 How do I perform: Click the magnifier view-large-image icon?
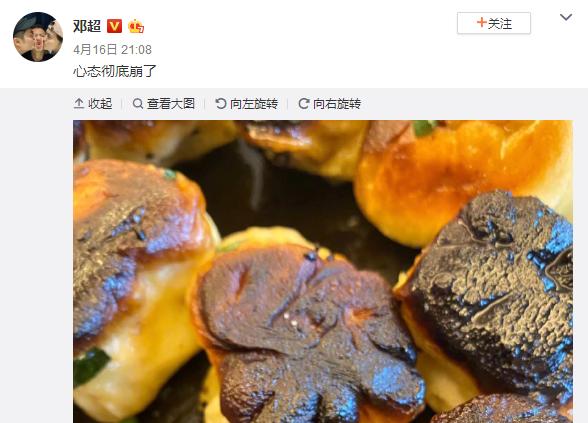click(138, 104)
